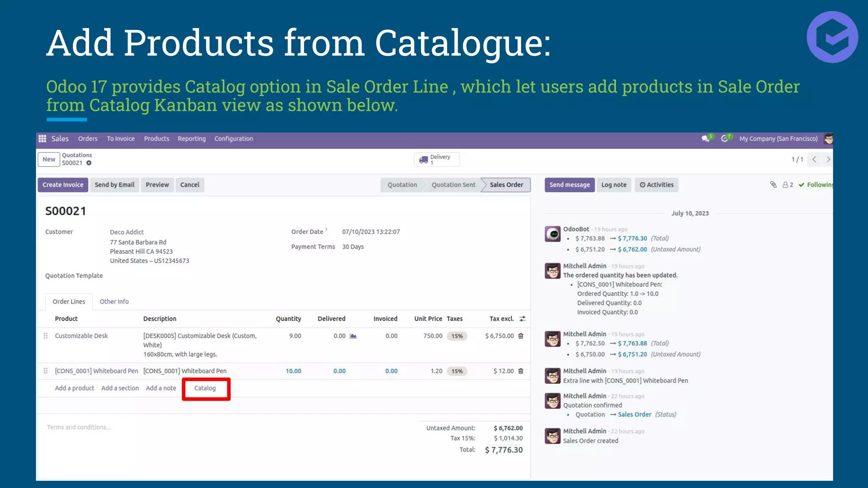Open the conversations chat icon
This screenshot has height=488, width=868.
706,139
